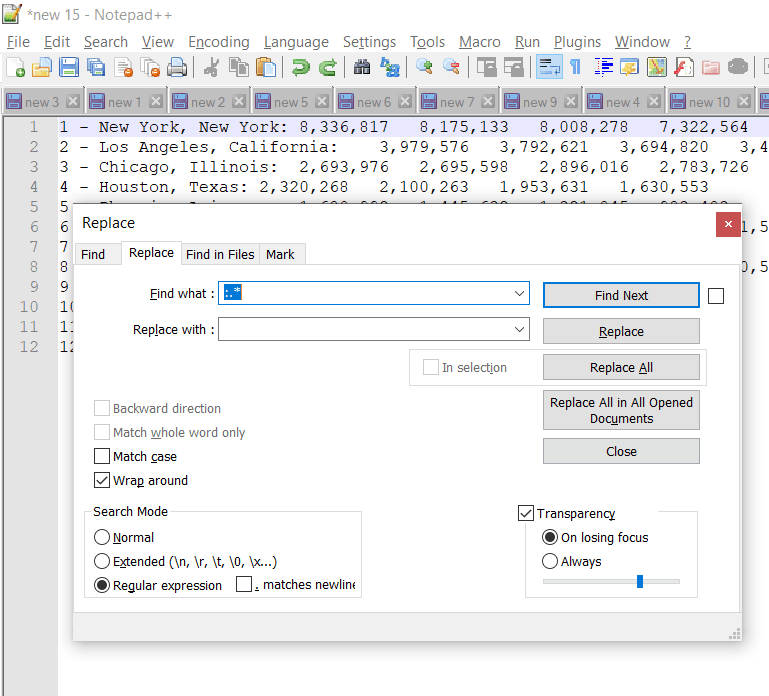769x696 pixels.
Task: Uncheck the Wrap around checkbox
Action: point(102,480)
